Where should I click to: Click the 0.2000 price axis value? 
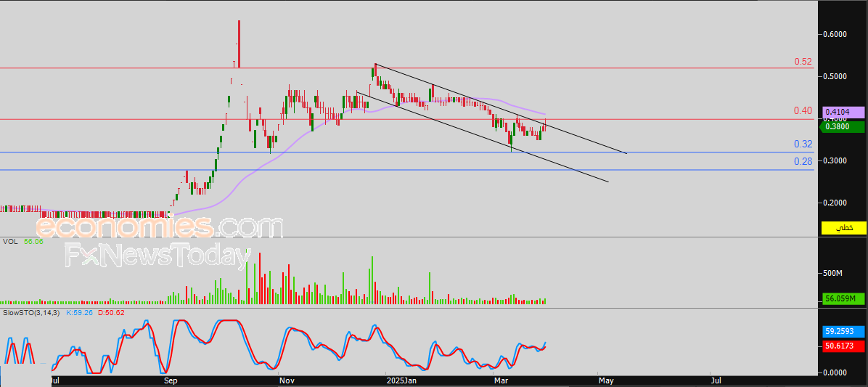click(x=836, y=203)
